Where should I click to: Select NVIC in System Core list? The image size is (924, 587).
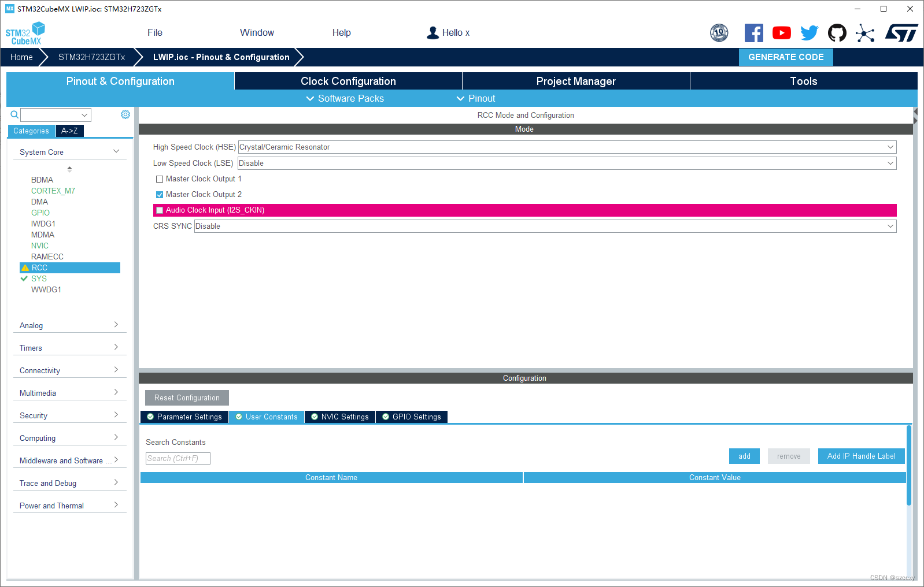coord(40,246)
